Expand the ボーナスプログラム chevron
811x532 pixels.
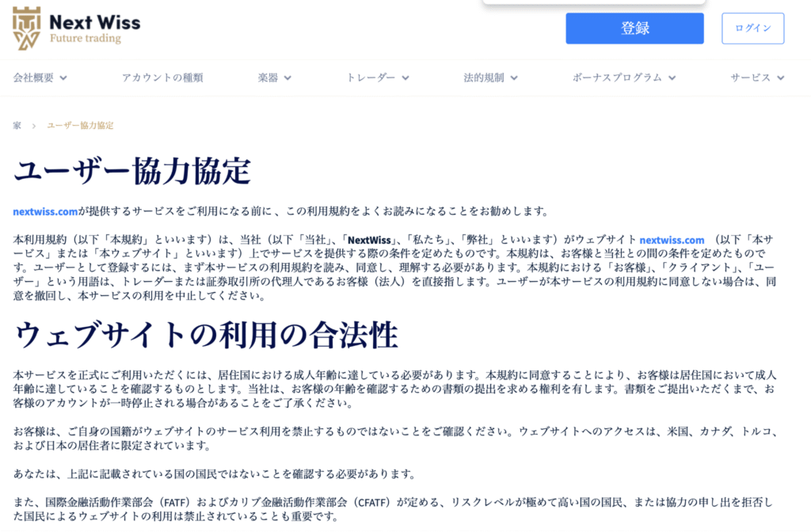point(672,78)
